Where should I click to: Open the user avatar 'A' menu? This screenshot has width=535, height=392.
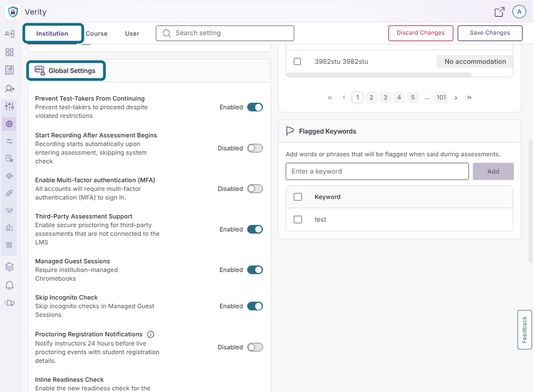pyautogui.click(x=519, y=12)
